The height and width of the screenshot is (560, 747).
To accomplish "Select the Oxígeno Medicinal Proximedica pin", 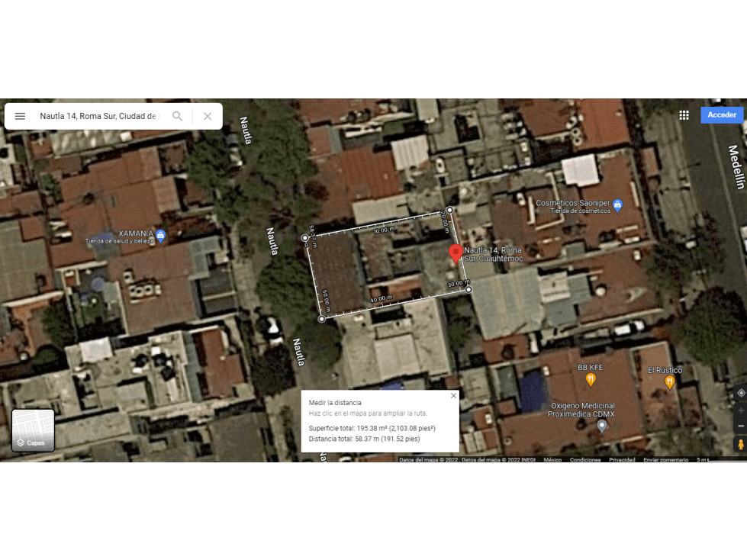I will [602, 426].
